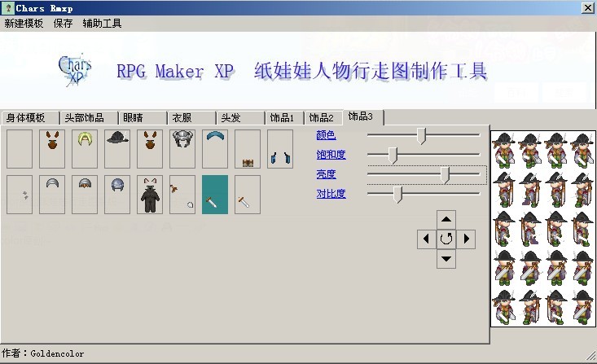Switch to the 饰品1 tab
The height and width of the screenshot is (364, 597).
coord(284,118)
